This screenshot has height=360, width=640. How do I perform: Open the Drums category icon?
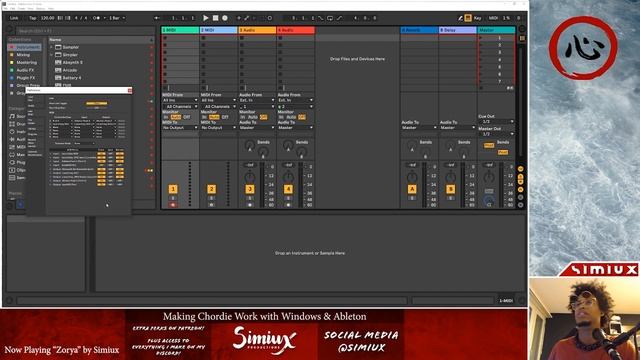point(12,124)
